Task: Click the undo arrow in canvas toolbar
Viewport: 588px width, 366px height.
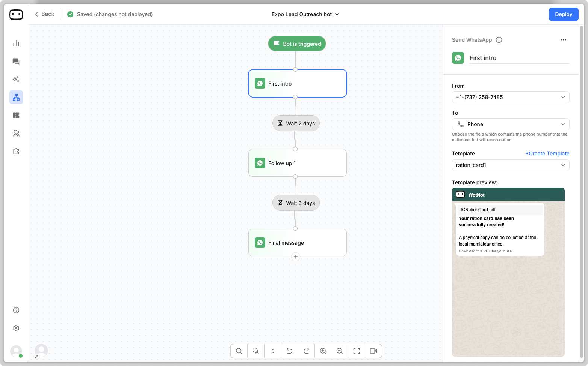Action: click(289, 351)
